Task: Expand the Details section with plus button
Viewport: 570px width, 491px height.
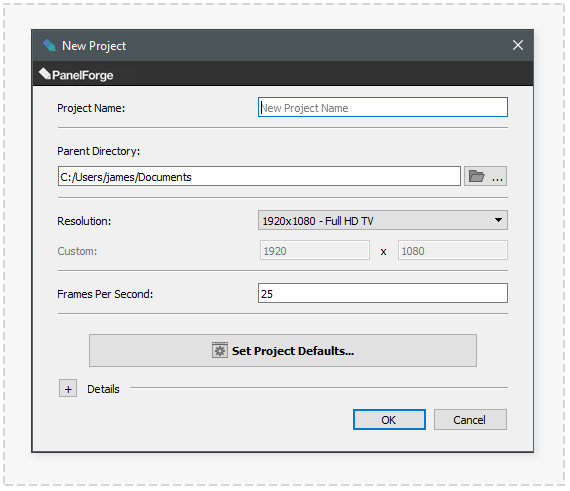Action: 68,389
